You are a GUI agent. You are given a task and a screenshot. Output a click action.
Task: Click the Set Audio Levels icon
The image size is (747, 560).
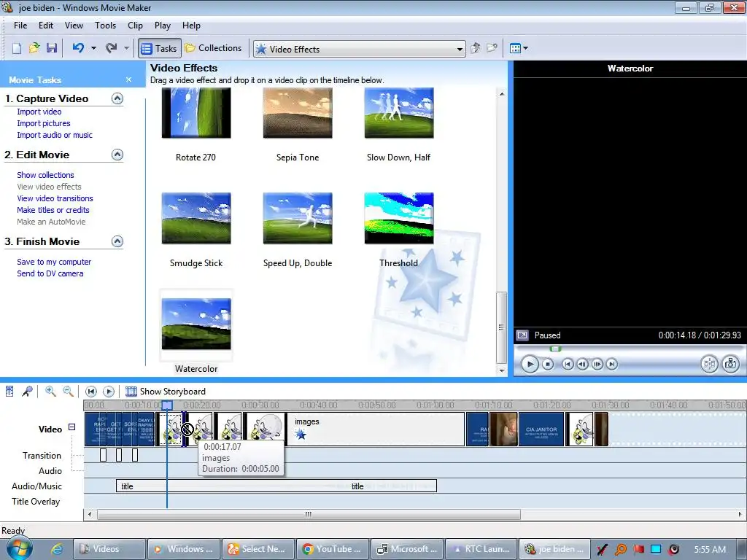(x=9, y=392)
